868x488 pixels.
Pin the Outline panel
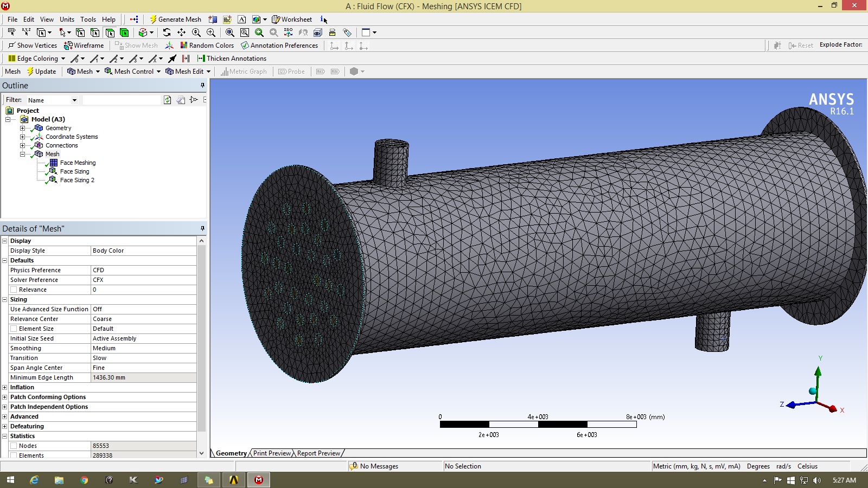coord(202,85)
